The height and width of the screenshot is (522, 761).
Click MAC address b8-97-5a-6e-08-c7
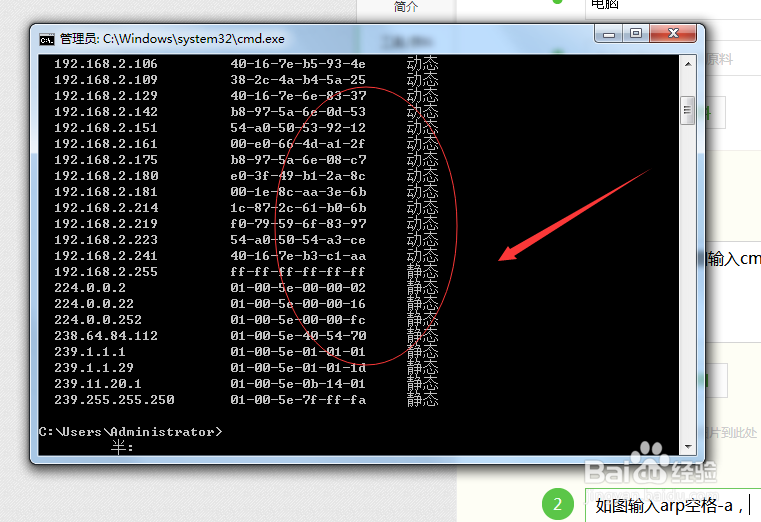(x=298, y=160)
